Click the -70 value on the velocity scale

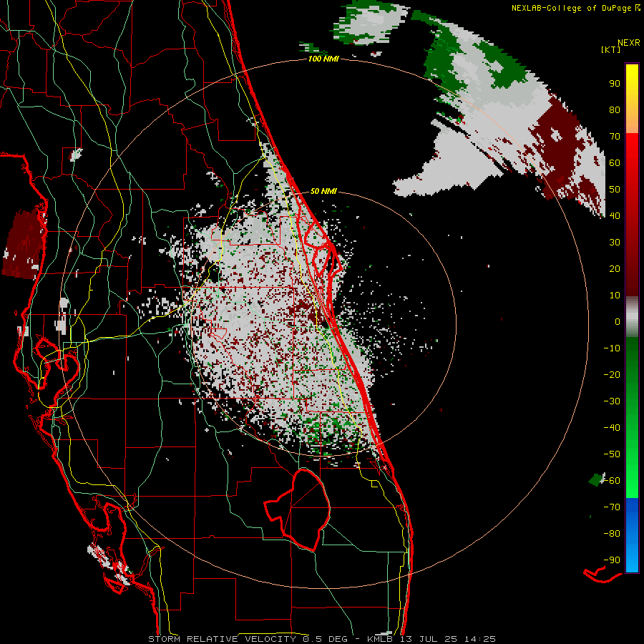tap(612, 507)
